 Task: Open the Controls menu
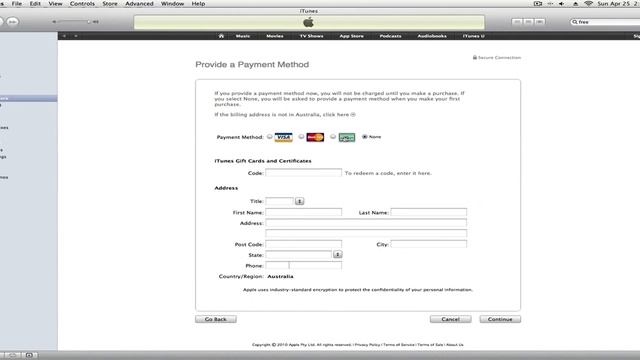click(x=82, y=4)
